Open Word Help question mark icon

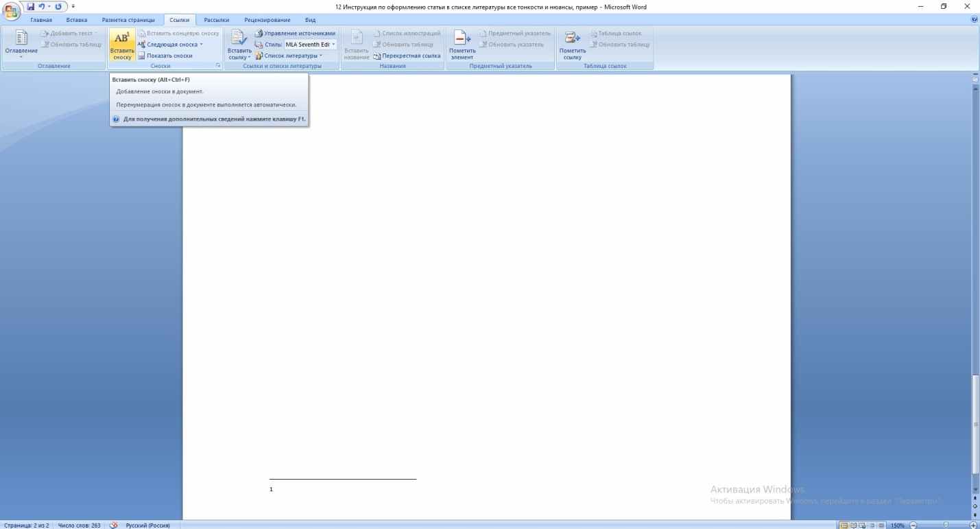click(975, 20)
